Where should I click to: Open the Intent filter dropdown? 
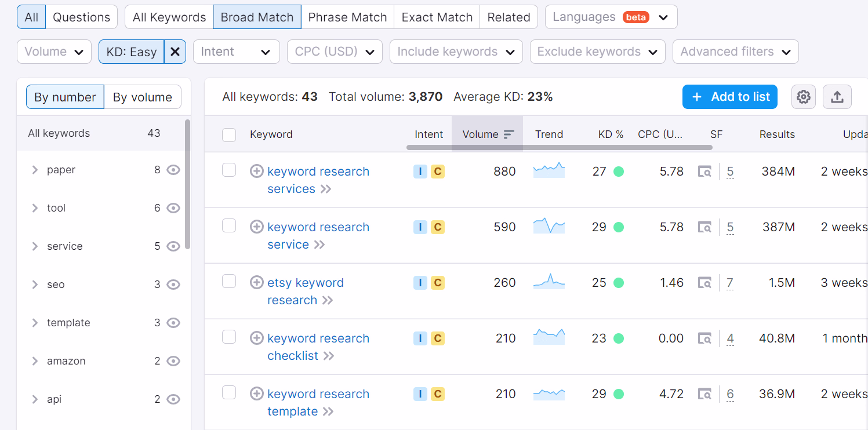tap(236, 52)
